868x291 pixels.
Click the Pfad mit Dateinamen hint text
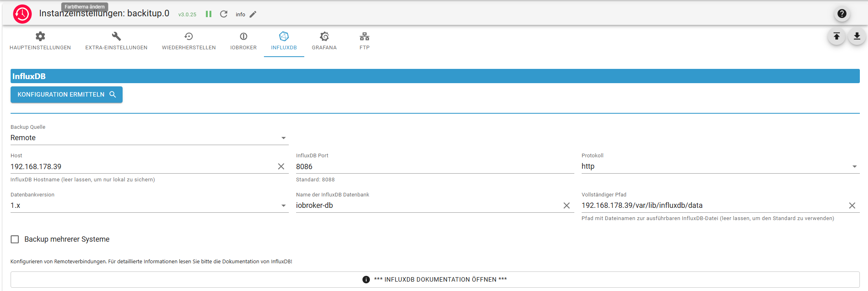pos(708,218)
